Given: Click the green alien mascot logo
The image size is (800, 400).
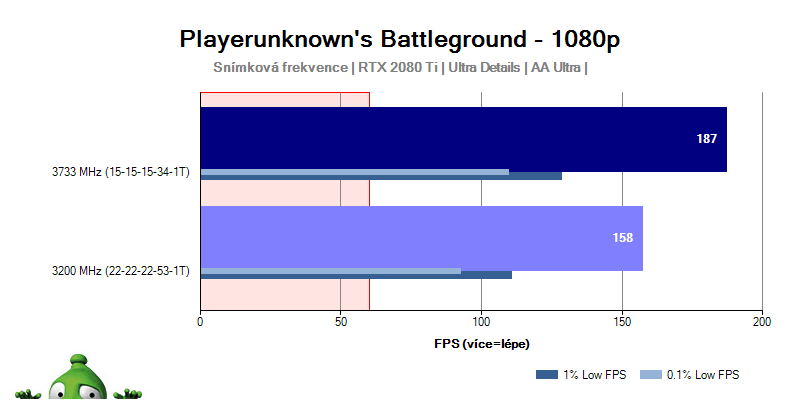Looking at the screenshot, I should (78, 377).
